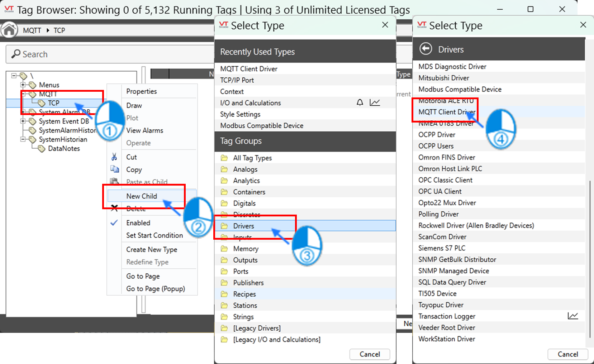
Task: Click the Copy icon in context menu
Action: (x=114, y=169)
